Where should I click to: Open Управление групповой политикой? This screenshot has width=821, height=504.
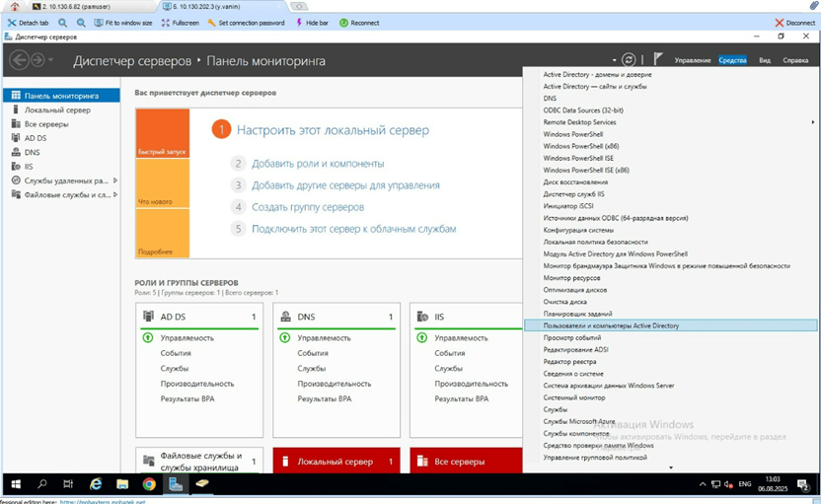pyautogui.click(x=595, y=458)
